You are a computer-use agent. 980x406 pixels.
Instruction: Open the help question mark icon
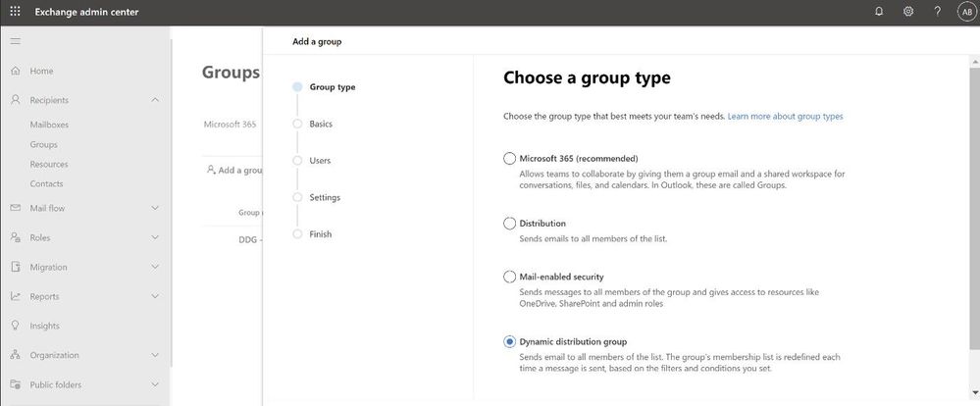click(938, 12)
